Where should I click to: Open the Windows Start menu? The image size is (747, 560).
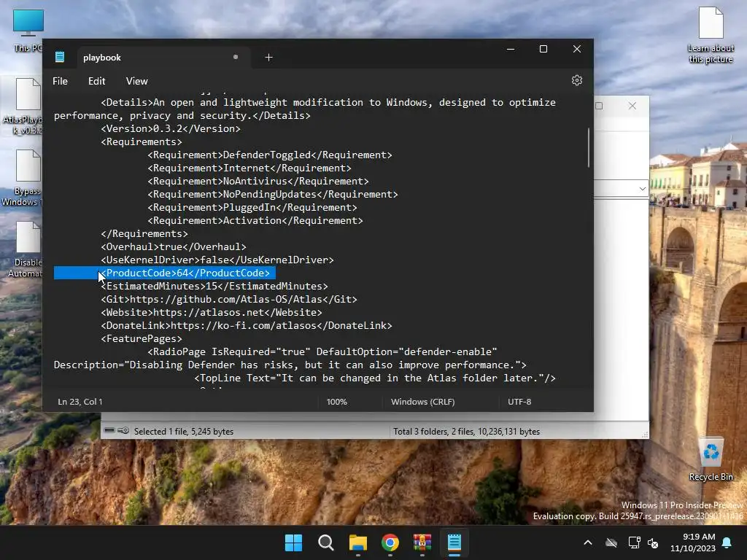(293, 542)
